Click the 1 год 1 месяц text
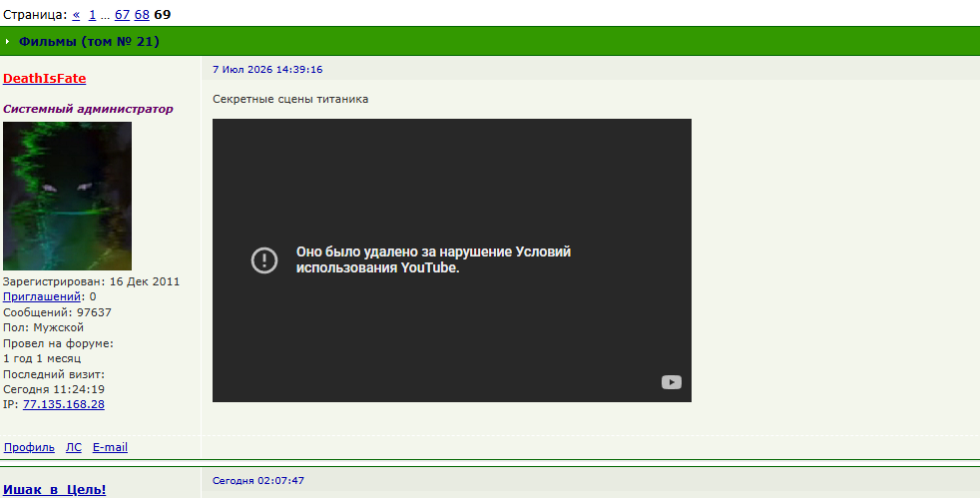 point(42,358)
